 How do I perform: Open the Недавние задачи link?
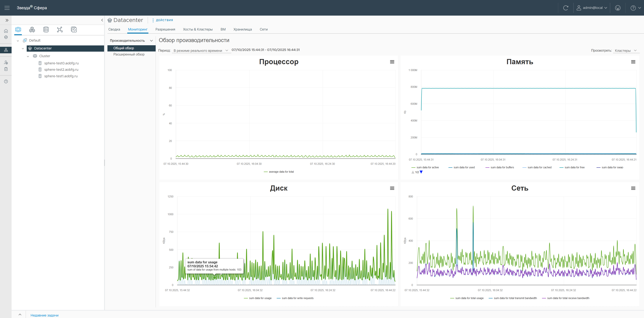point(44,315)
